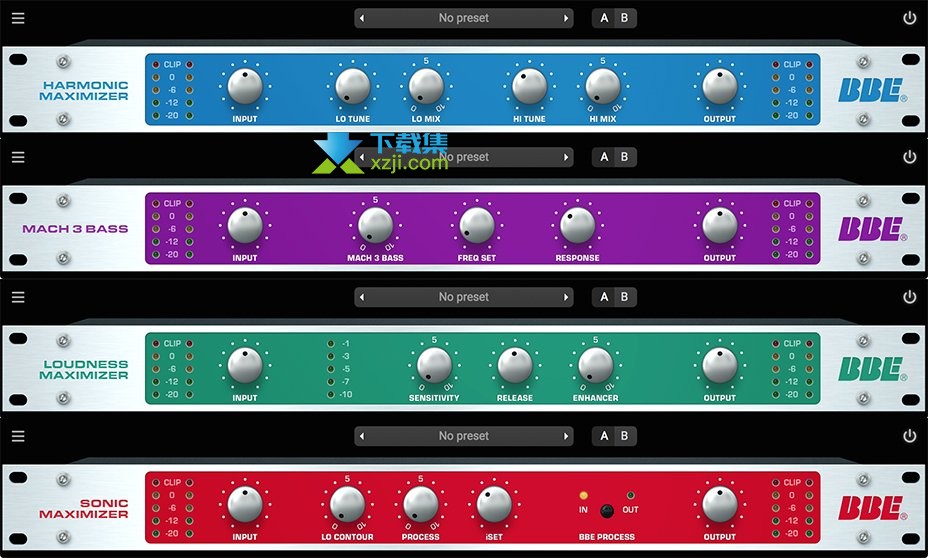Click the SENSITIVITY knob
Viewport: 928px width, 558px height.
[x=434, y=365]
